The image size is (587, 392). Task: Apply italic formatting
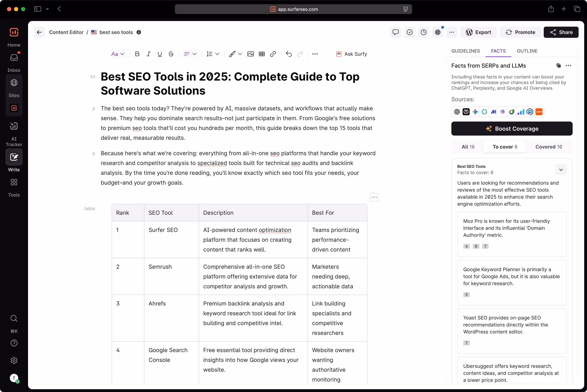click(148, 54)
